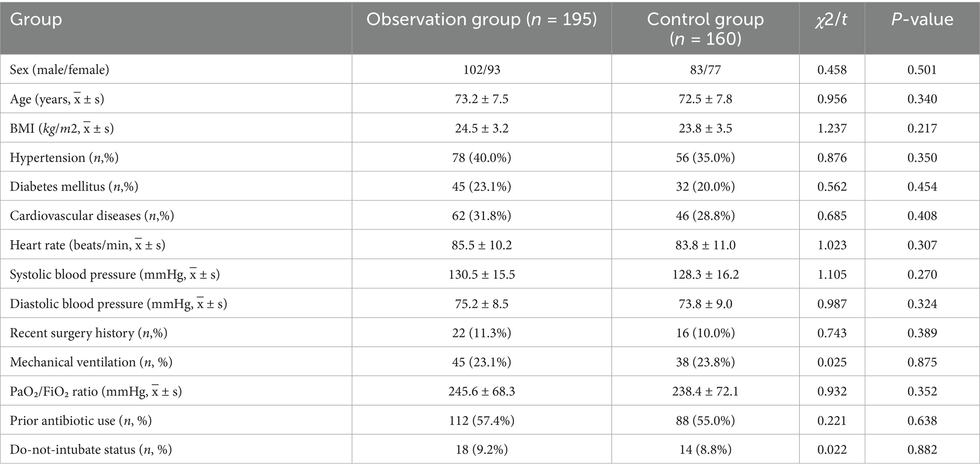Click the "Group" column header
This screenshot has height=472, width=980.
point(36,19)
